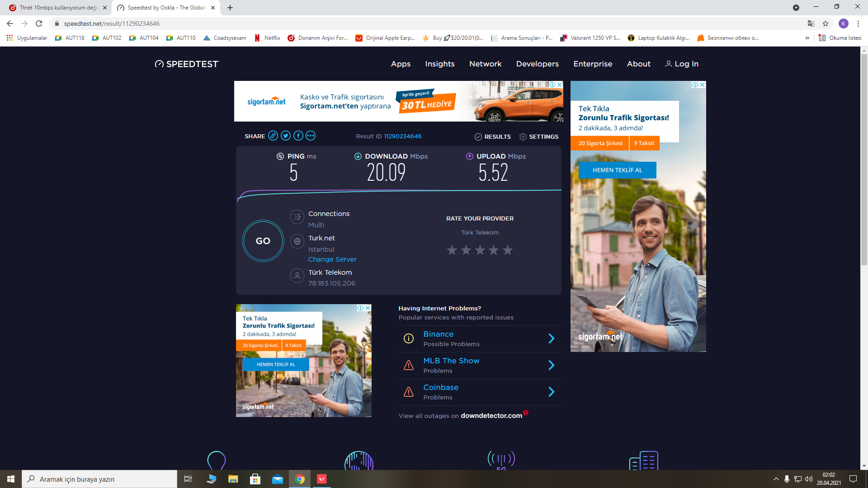This screenshot has width=868, height=488.
Task: Click the Turk.net server globe icon
Action: 297,241
